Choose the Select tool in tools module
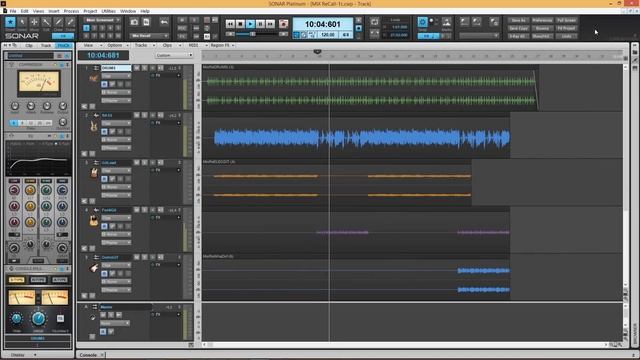The image size is (640, 360). click(22, 22)
